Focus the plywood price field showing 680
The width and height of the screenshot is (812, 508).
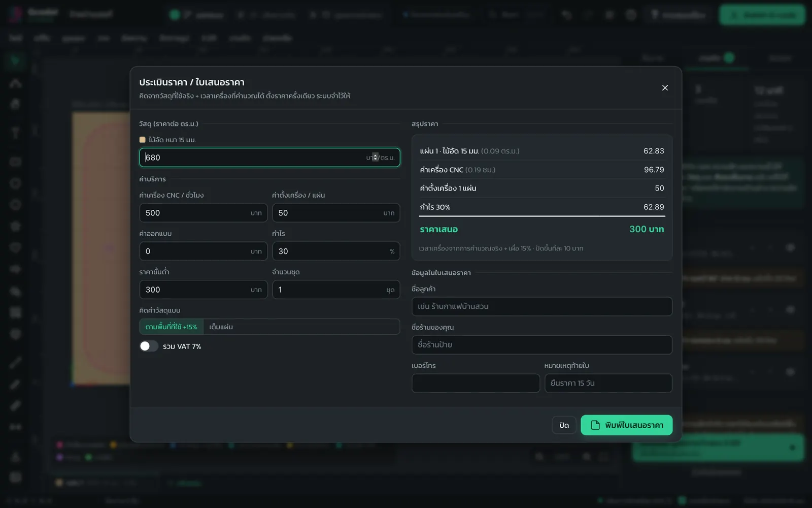click(269, 157)
